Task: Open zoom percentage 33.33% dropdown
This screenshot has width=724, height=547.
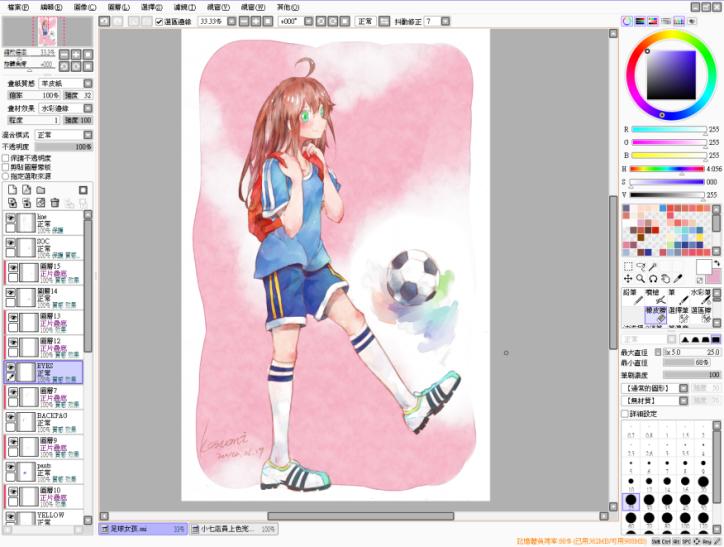Action: [x=232, y=21]
